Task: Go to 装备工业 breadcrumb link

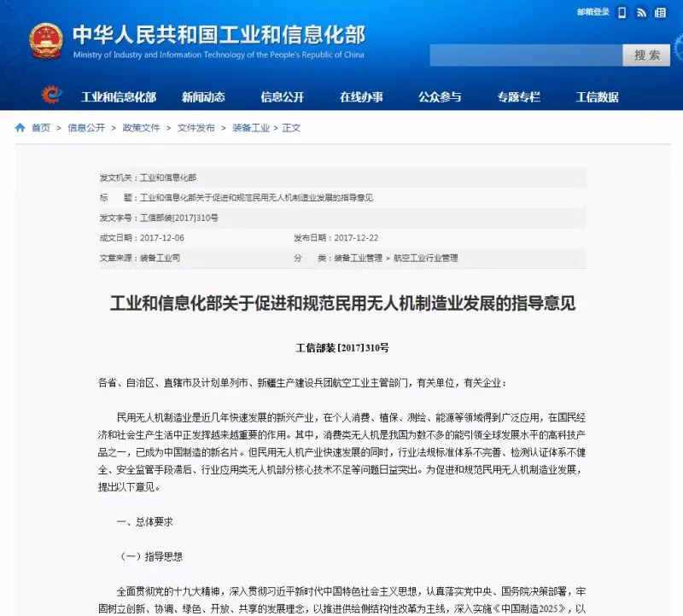Action: tap(251, 128)
